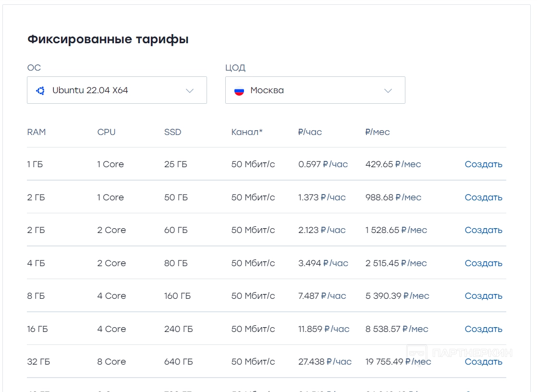
Task: Click the Канал* column header
Action: pos(247,132)
